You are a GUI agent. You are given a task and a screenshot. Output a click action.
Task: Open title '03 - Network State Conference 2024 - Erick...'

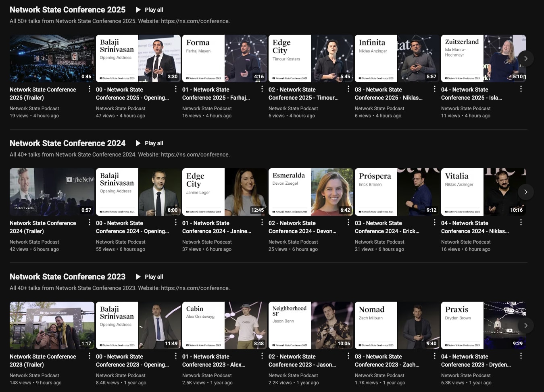[387, 227]
